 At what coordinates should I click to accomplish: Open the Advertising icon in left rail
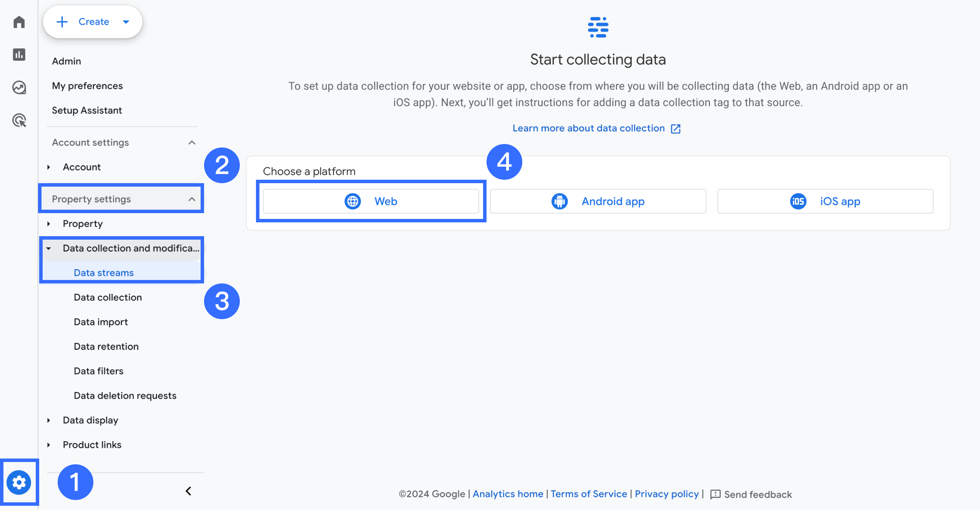(x=19, y=121)
